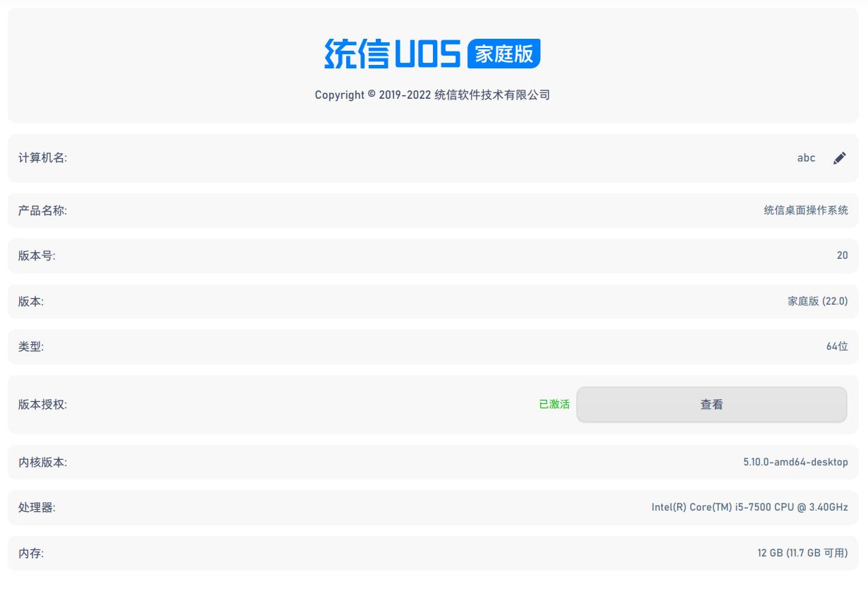Image resolution: width=868 pixels, height=603 pixels.
Task: Click the Copyright 2019-2022 line
Action: pyautogui.click(x=432, y=95)
